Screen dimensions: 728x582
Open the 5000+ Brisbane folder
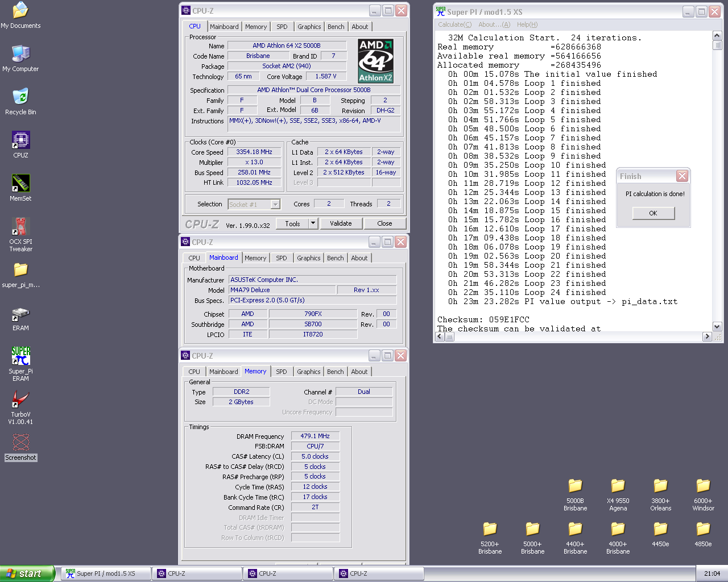[x=532, y=537]
